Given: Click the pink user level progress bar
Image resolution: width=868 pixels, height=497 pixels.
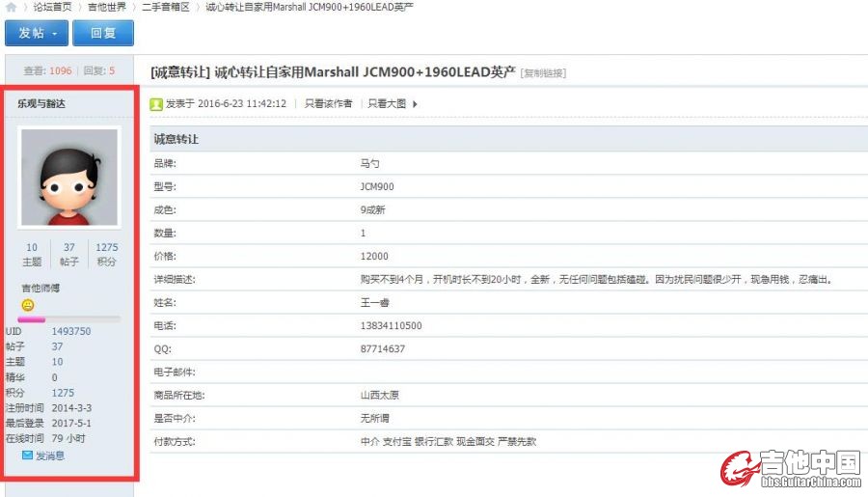Looking at the screenshot, I should pyautogui.click(x=68, y=318).
